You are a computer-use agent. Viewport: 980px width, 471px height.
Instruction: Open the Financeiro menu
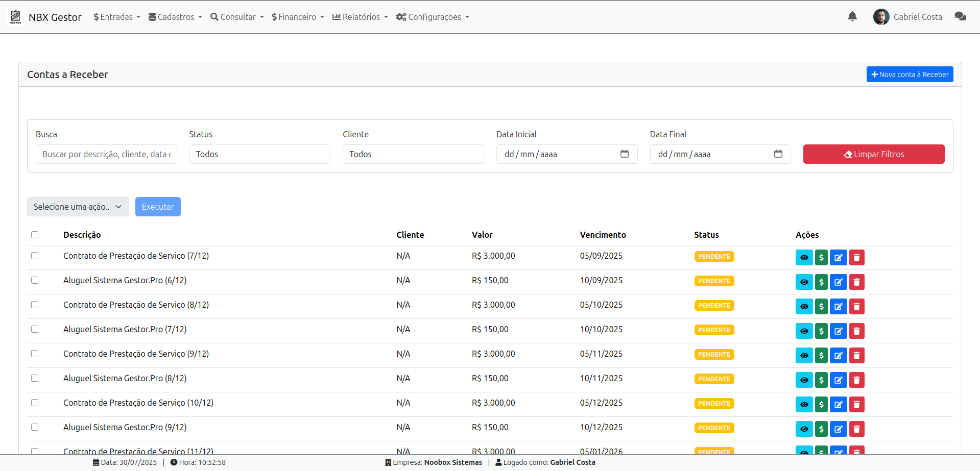coord(298,17)
